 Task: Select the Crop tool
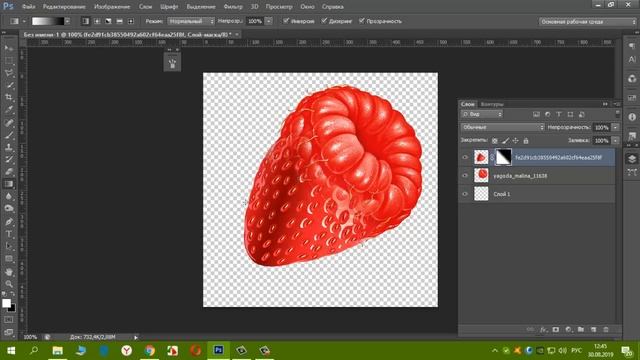9,98
